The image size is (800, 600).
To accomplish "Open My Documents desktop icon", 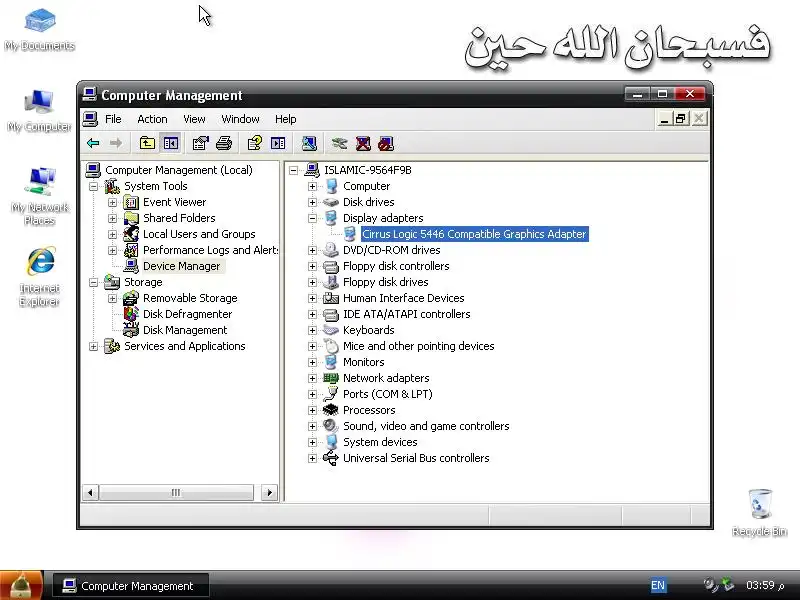I will tap(40, 30).
